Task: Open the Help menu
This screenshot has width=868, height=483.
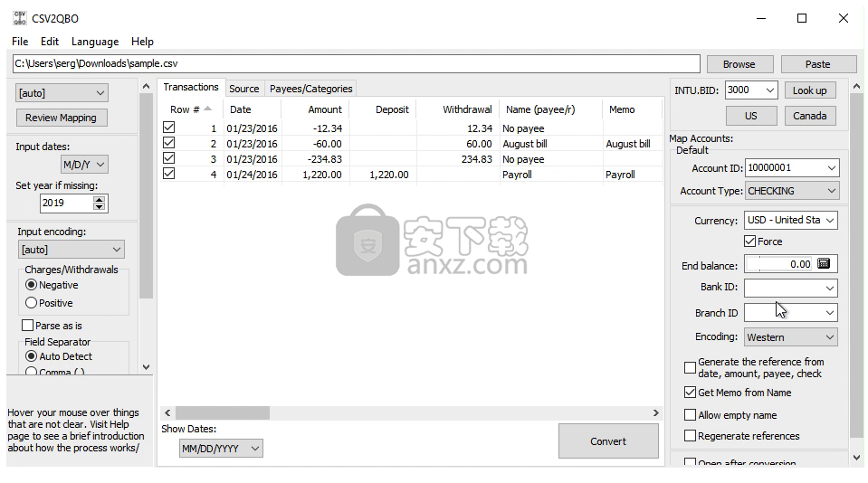Action: tap(142, 42)
